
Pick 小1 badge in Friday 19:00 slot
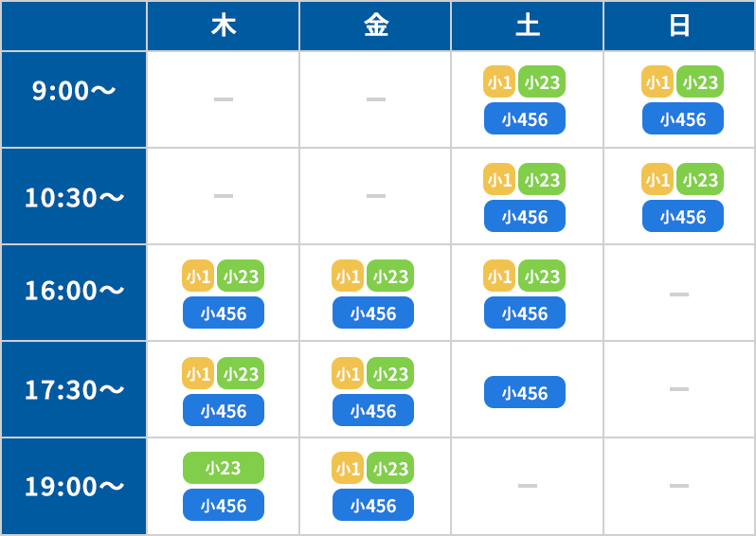[348, 469]
